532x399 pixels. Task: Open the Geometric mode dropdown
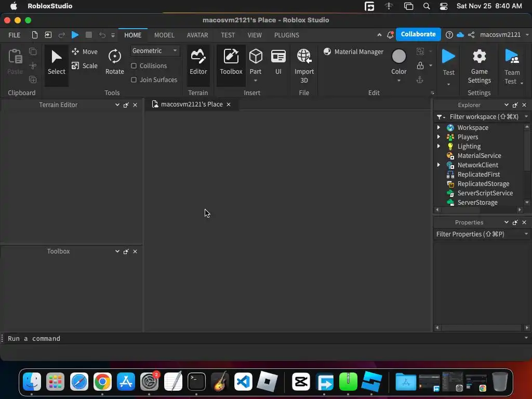(155, 50)
